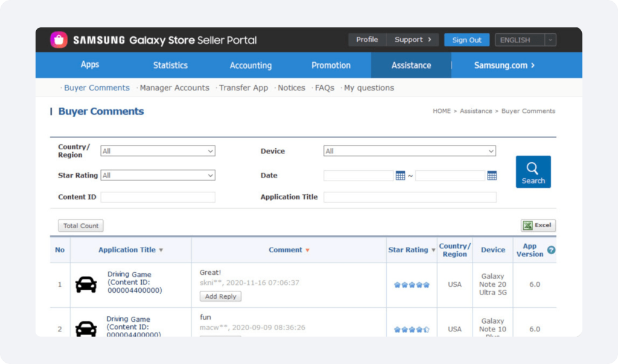Click Add Reply under Great! comment
Image resolution: width=618 pixels, height=364 pixels.
220,296
